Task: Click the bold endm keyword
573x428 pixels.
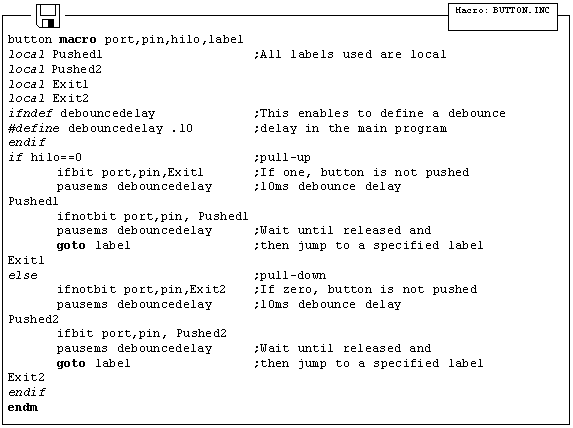Action: click(x=23, y=408)
